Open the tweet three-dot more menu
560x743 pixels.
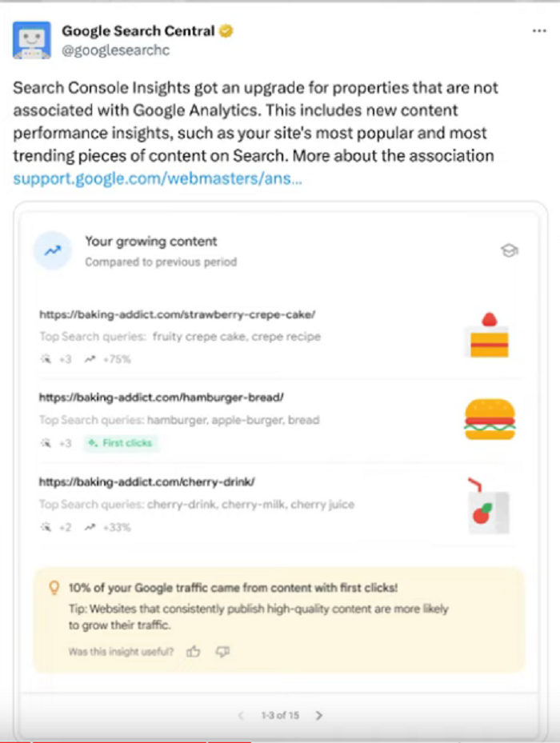tap(539, 31)
